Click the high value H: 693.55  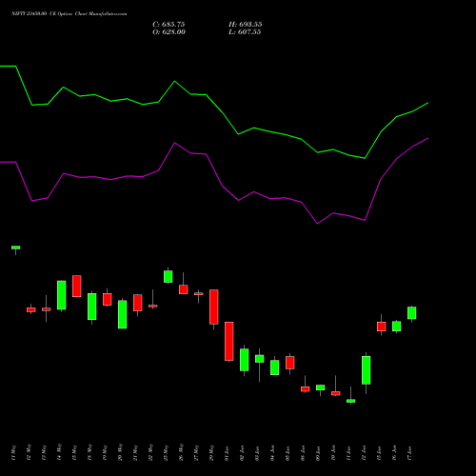click(x=246, y=25)
